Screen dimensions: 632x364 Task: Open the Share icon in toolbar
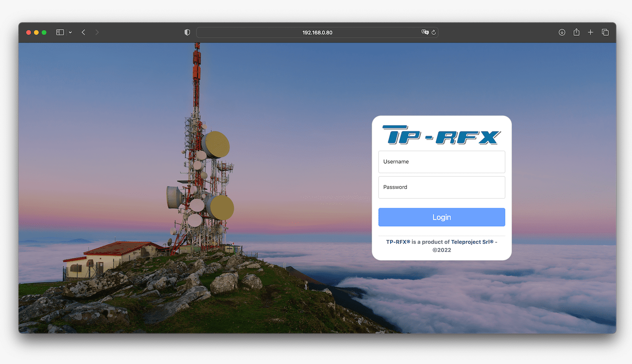coord(576,32)
